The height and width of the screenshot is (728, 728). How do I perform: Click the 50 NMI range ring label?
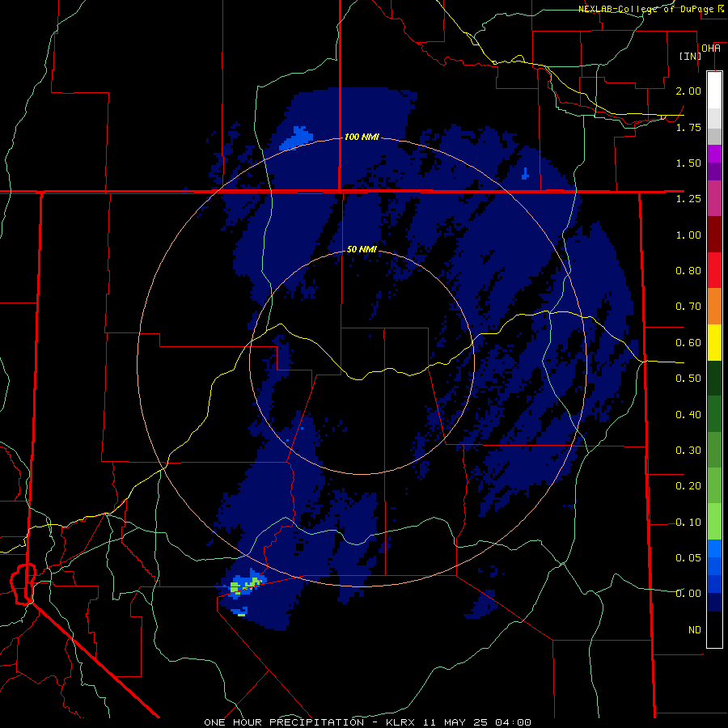pyautogui.click(x=362, y=249)
